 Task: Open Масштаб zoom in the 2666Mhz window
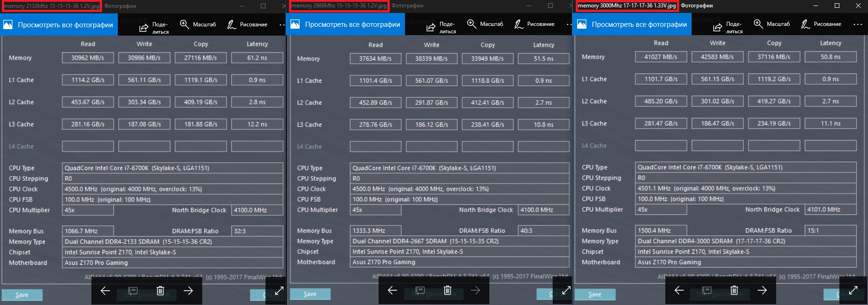click(x=485, y=24)
